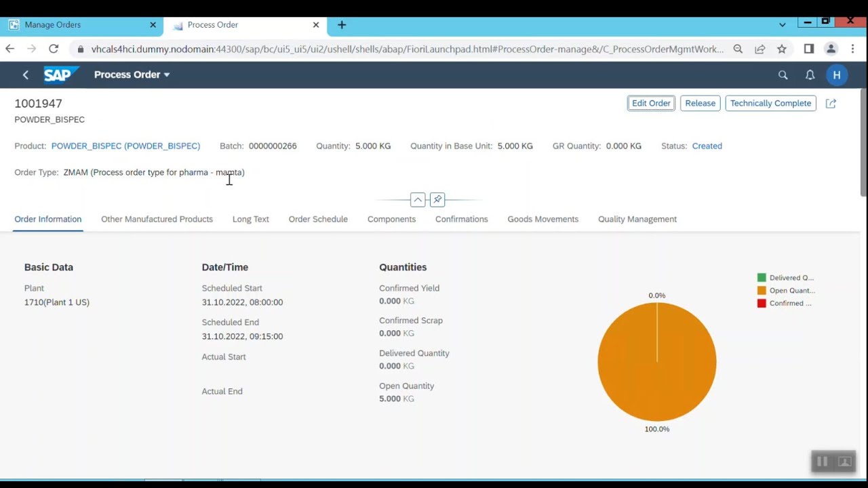This screenshot has height=488, width=868.
Task: Open the Goods Movements tab
Action: click(543, 219)
